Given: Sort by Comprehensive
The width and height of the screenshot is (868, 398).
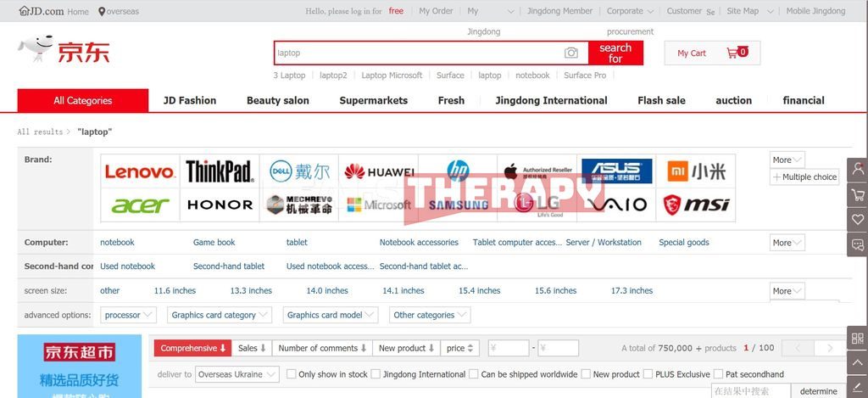Looking at the screenshot, I should 192,348.
